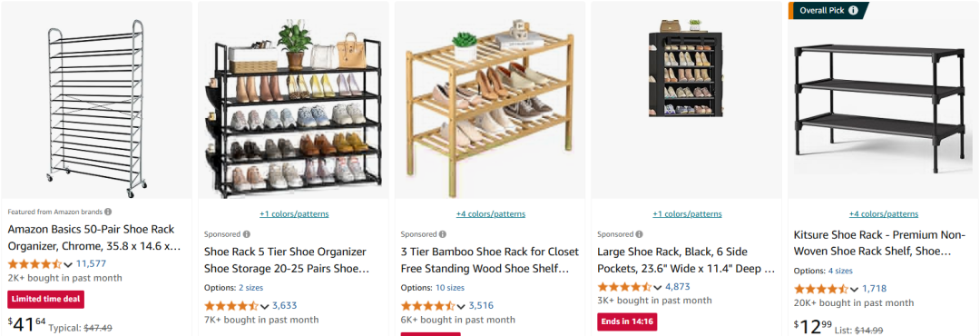This screenshot has height=336, width=980.
Task: Open Sponsored info icon on 5 Tier Shoe Rack
Action: (246, 234)
